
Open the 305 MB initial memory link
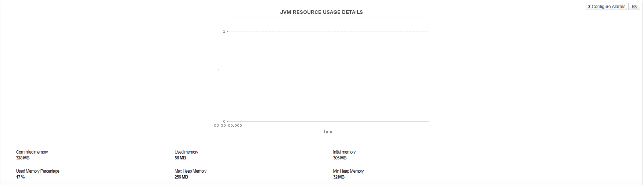340,158
